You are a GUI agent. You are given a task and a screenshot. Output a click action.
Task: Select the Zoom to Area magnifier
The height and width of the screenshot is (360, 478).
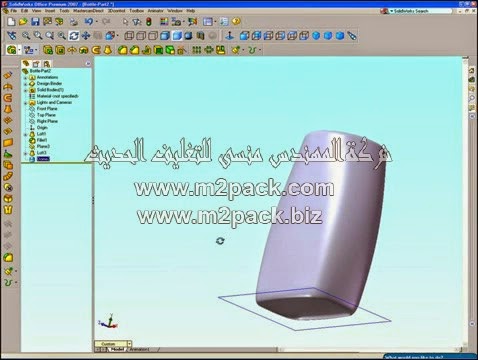(38, 35)
